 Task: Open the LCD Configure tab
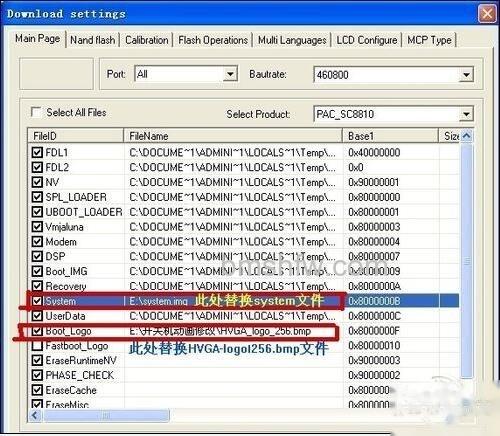point(367,40)
